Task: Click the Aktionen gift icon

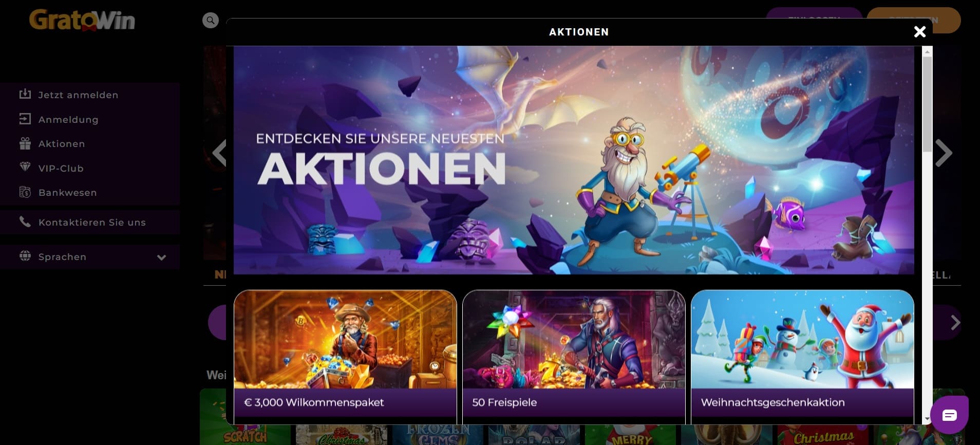Action: coord(25,143)
